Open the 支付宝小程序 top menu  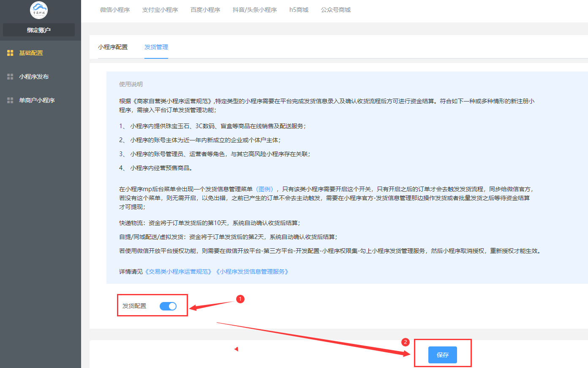(x=160, y=10)
